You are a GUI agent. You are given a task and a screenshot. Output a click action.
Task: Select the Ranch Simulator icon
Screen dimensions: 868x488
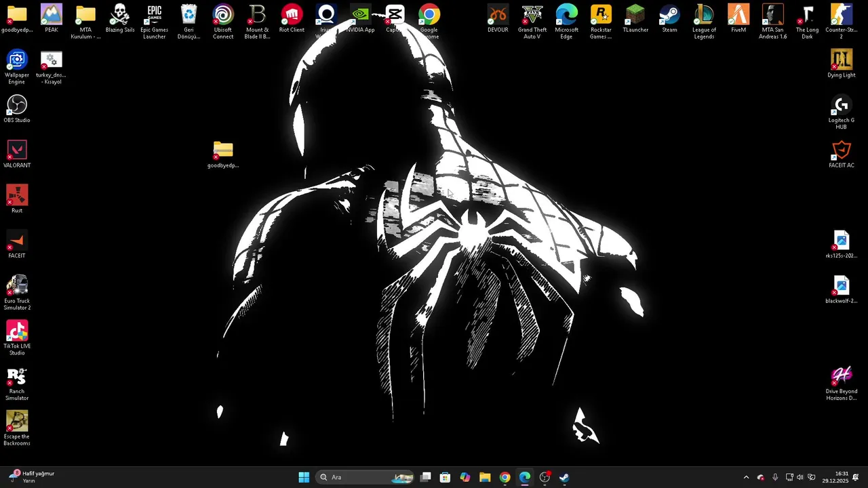click(x=17, y=383)
